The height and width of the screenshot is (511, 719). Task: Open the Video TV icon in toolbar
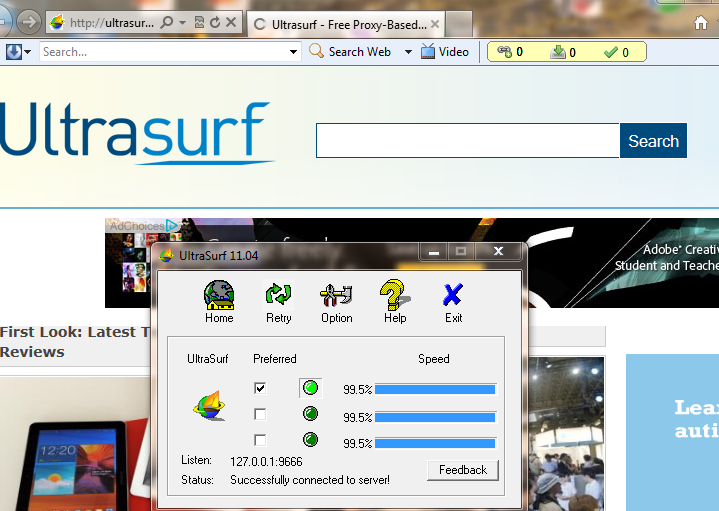[428, 51]
